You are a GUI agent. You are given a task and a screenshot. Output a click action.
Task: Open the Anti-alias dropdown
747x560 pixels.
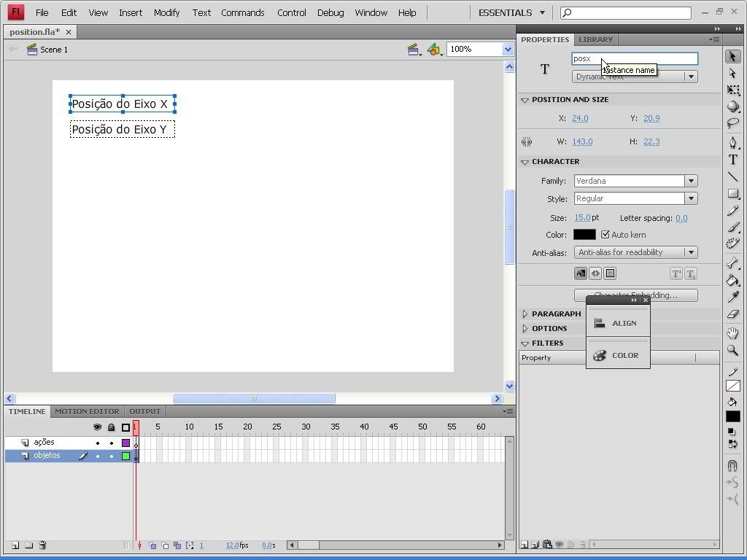[x=690, y=252]
